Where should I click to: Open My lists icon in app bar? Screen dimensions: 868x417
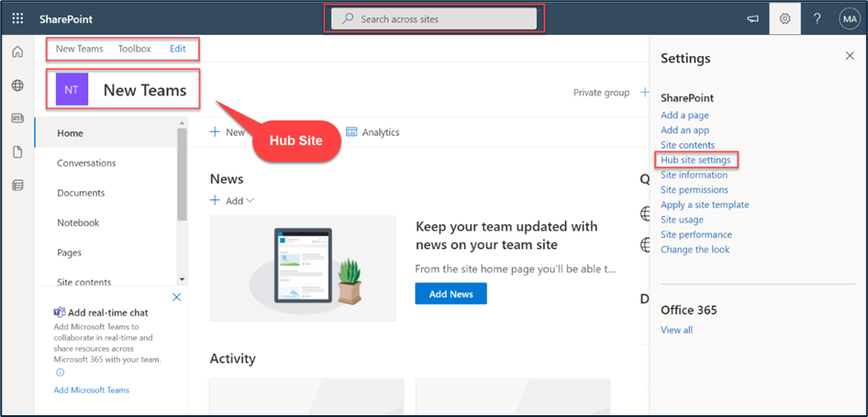pos(17,186)
